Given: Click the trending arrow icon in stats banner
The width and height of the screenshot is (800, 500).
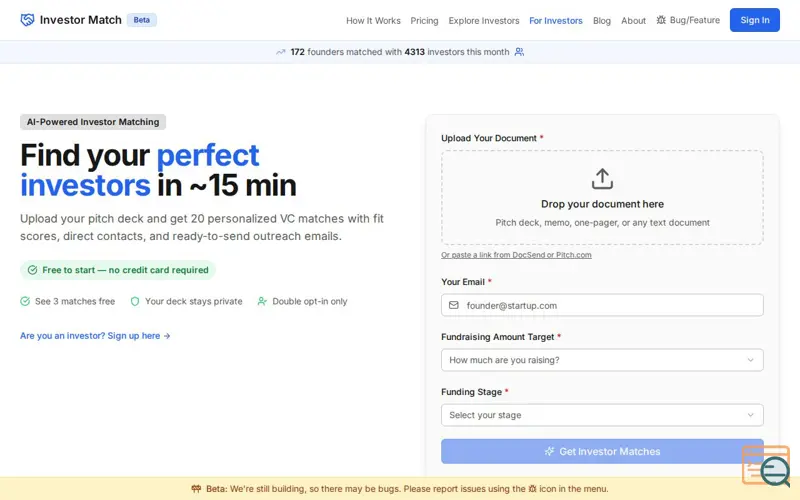Looking at the screenshot, I should coord(281,52).
